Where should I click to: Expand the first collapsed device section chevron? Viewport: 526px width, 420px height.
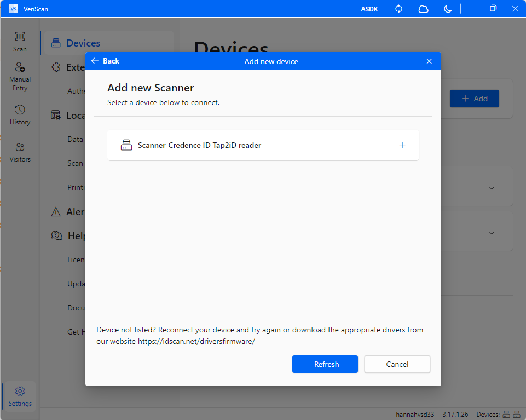[x=491, y=187]
